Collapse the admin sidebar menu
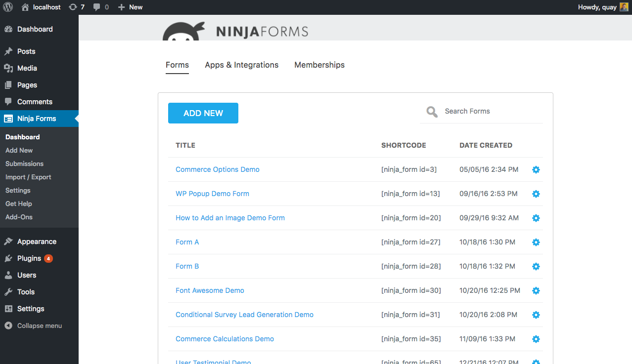Viewport: 632px width, 364px height. pyautogui.click(x=33, y=325)
